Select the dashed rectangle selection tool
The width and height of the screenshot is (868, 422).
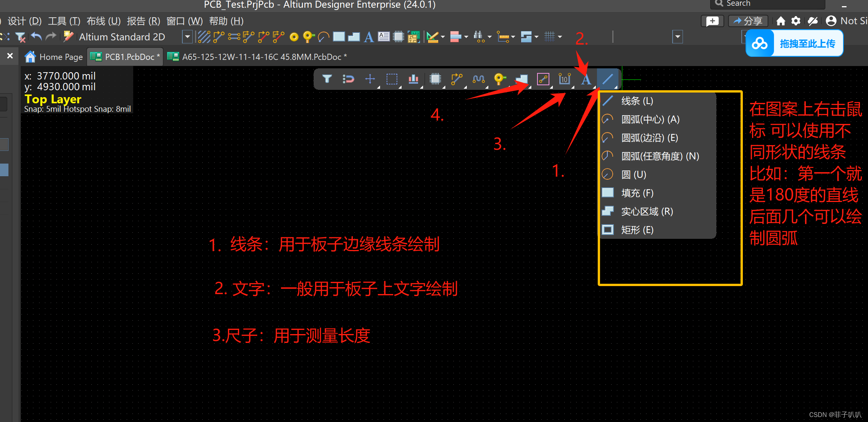(x=392, y=79)
